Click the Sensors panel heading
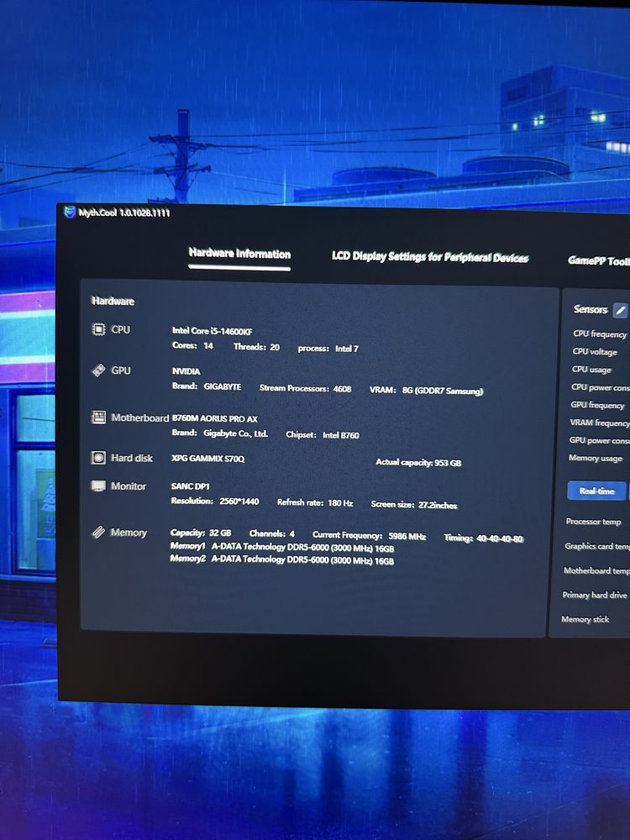The height and width of the screenshot is (840, 630). [591, 309]
